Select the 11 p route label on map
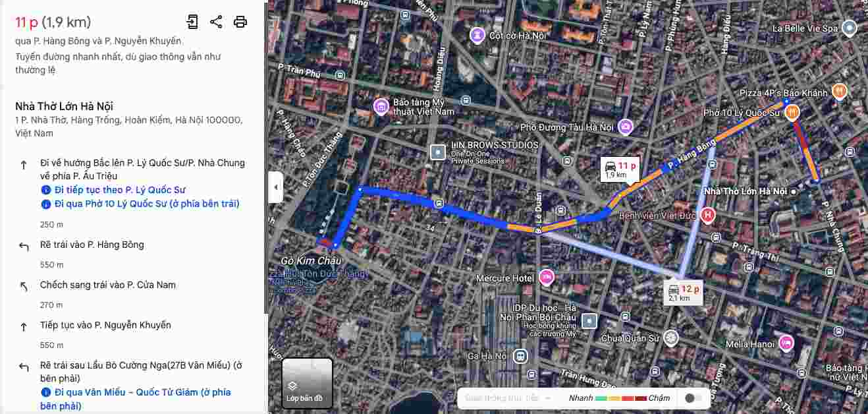The image size is (868, 414). pos(621,170)
